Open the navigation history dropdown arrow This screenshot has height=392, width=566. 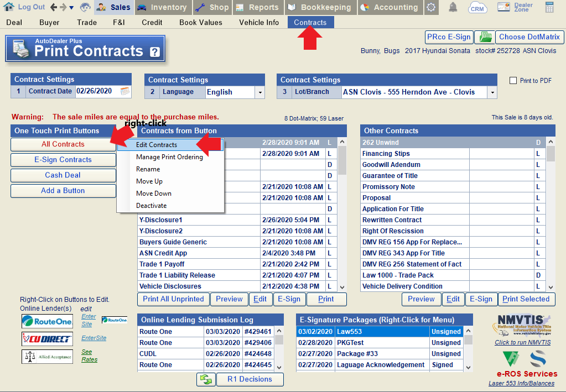point(71,8)
